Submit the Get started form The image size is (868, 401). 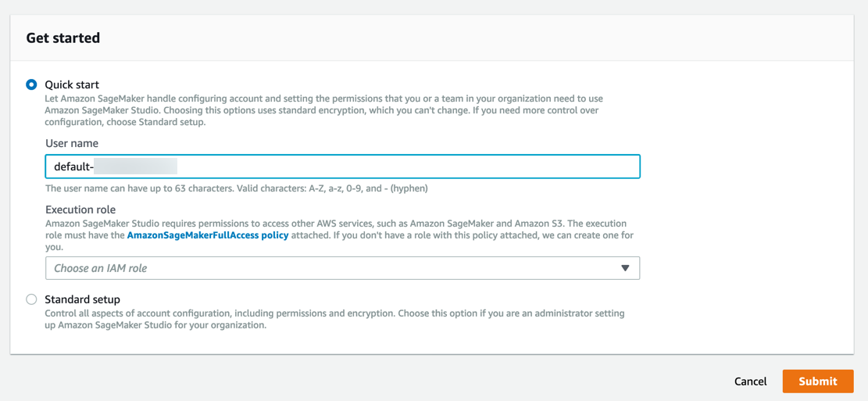point(818,381)
